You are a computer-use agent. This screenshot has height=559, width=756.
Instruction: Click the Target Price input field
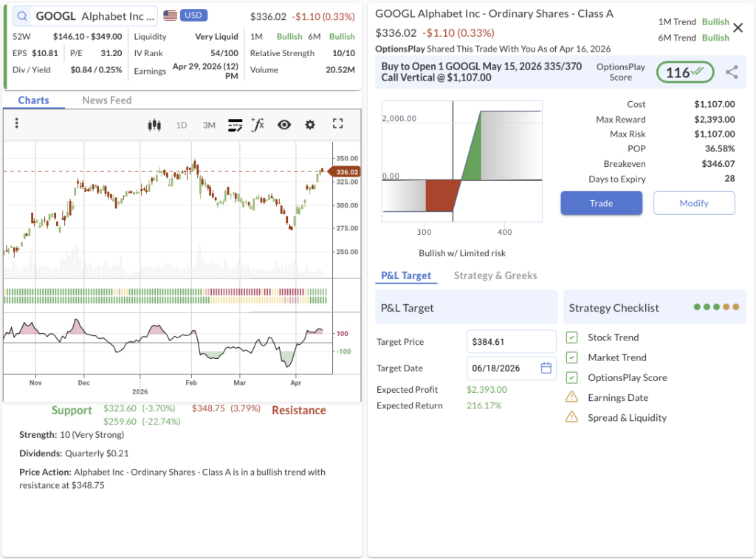tap(511, 342)
